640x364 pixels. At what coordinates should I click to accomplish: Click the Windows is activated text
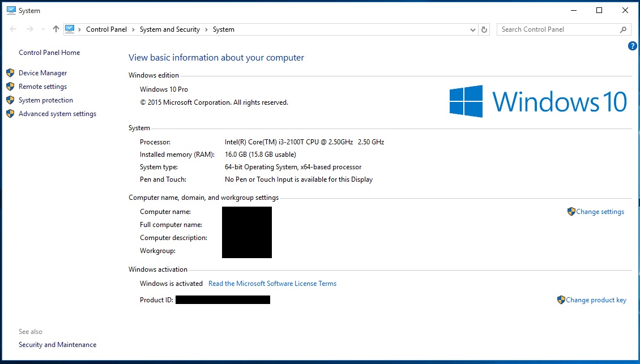[x=172, y=284]
